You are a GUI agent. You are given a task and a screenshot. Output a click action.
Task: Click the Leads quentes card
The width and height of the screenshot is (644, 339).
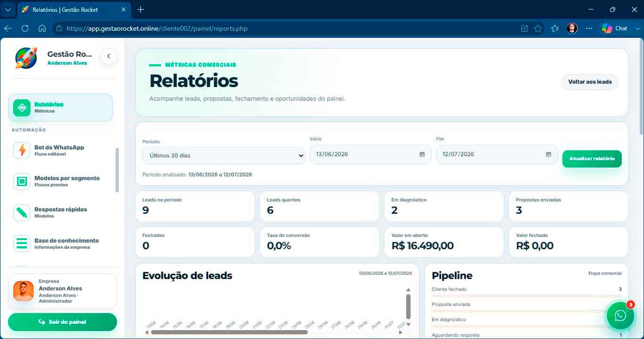point(320,206)
